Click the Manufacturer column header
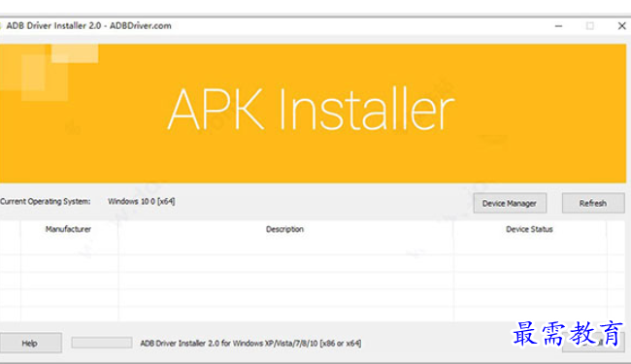The width and height of the screenshot is (631, 364). coord(68,229)
